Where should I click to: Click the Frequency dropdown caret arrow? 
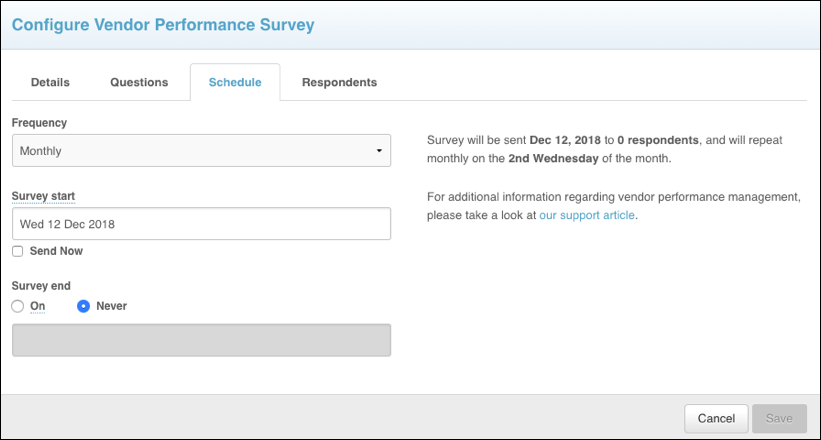tap(379, 151)
